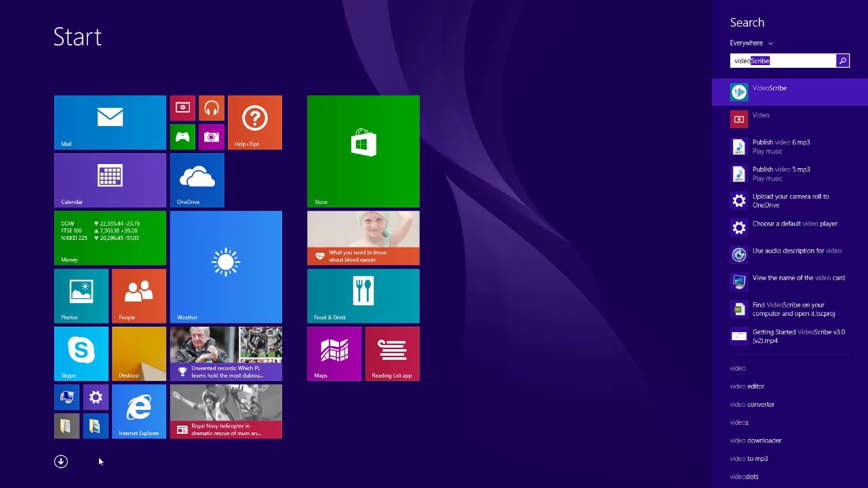Open the Calendar tile
The width and height of the screenshot is (868, 488).
[110, 180]
